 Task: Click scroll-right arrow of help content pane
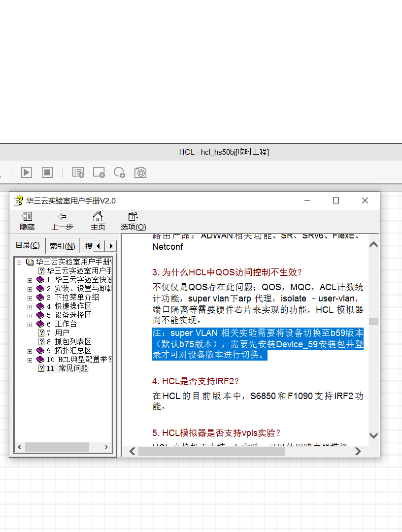click(x=358, y=451)
